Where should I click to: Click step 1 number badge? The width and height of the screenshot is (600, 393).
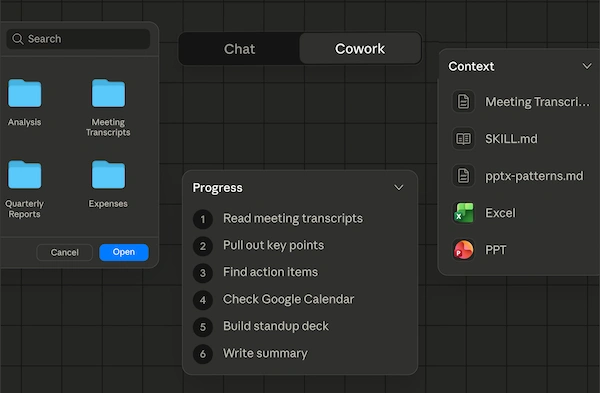[x=203, y=219]
